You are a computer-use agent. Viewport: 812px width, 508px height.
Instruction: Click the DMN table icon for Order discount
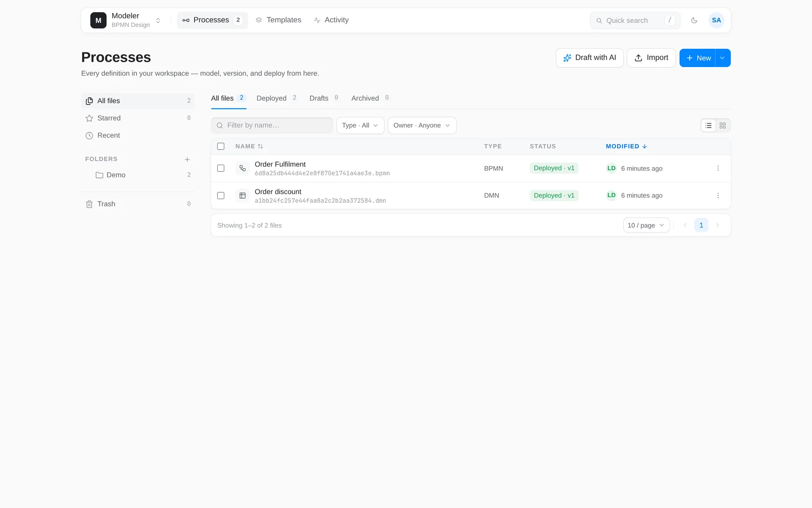(243, 196)
